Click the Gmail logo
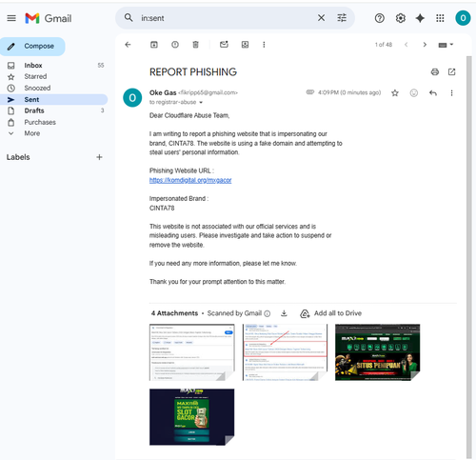This screenshot has width=476, height=460. click(49, 18)
